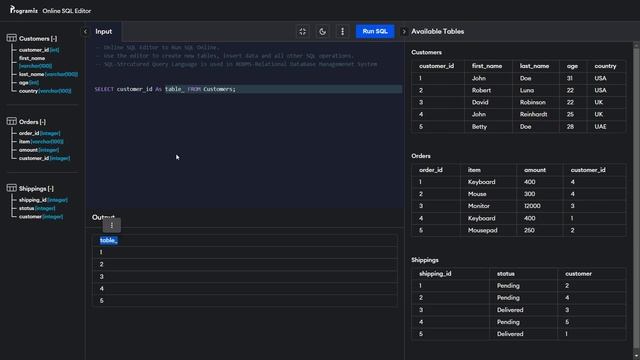Open the editor more options menu
The width and height of the screenshot is (640, 360).
(x=342, y=31)
